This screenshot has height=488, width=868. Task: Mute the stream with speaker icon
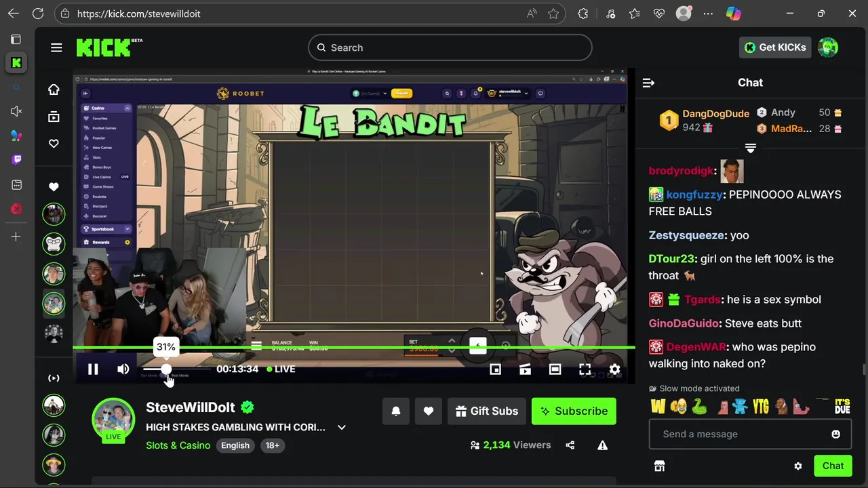[123, 369]
